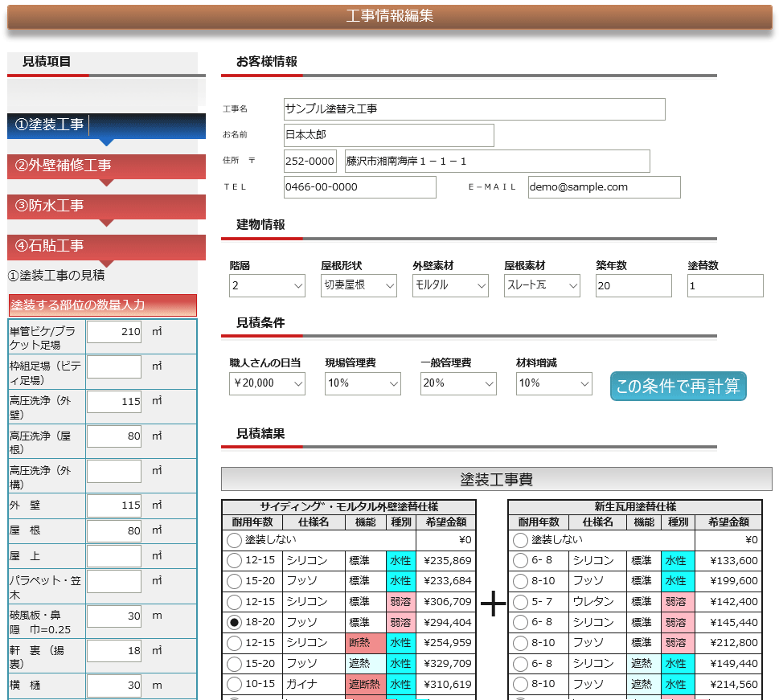This screenshot has height=700, width=779.
Task: Click the サイディング・モルタル外壁塗替仕様 heading
Action: pos(349,507)
